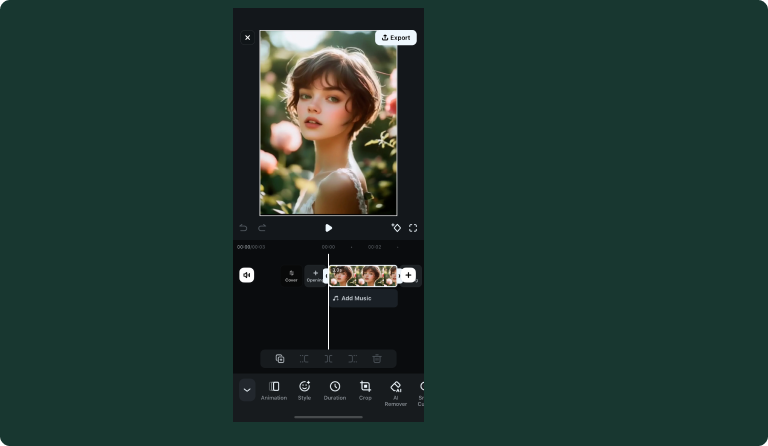Open the Duration tool

pos(335,391)
